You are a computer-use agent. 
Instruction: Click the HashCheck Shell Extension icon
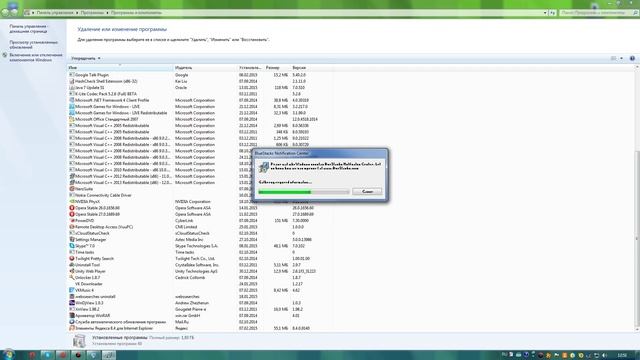coord(72,81)
